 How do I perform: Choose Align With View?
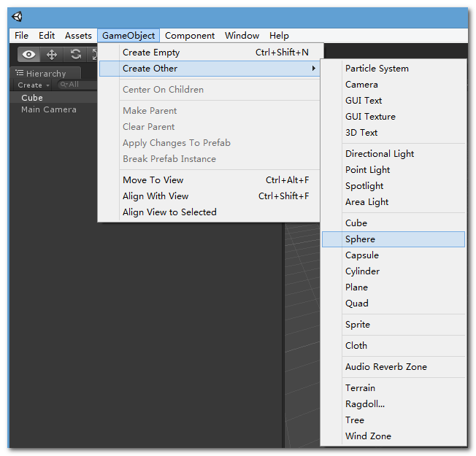coord(210,196)
